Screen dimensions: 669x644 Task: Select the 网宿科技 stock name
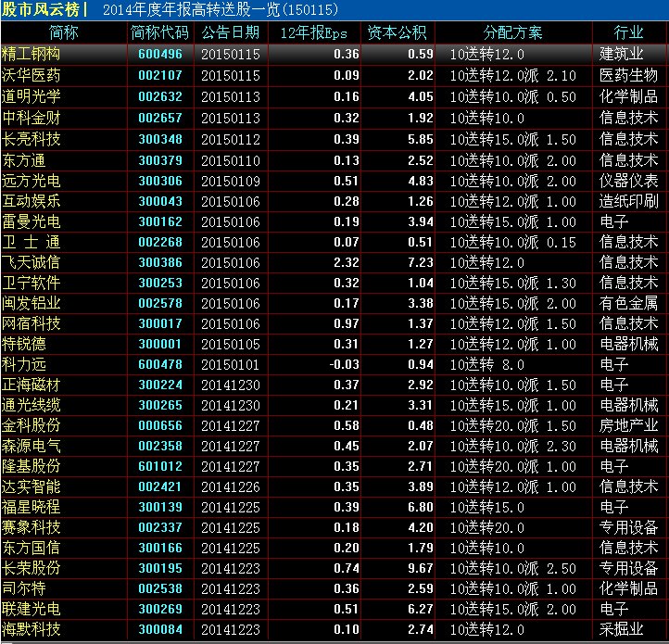(32, 324)
